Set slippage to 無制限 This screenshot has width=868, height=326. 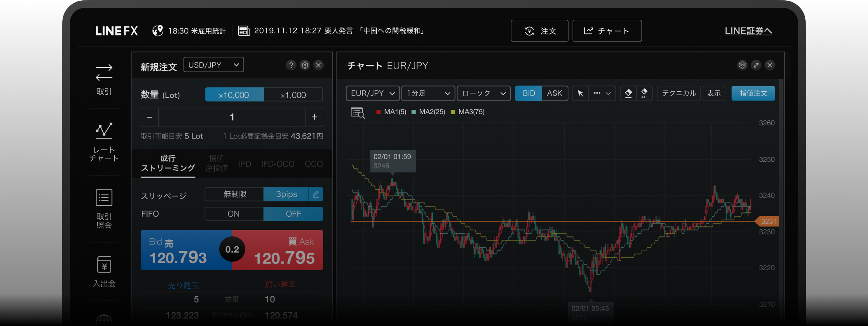coord(234,194)
